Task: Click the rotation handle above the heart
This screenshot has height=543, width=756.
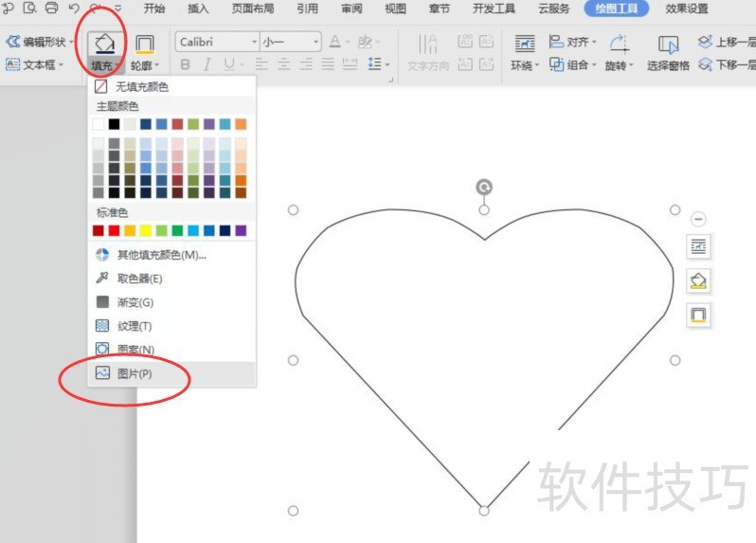Action: (484, 187)
